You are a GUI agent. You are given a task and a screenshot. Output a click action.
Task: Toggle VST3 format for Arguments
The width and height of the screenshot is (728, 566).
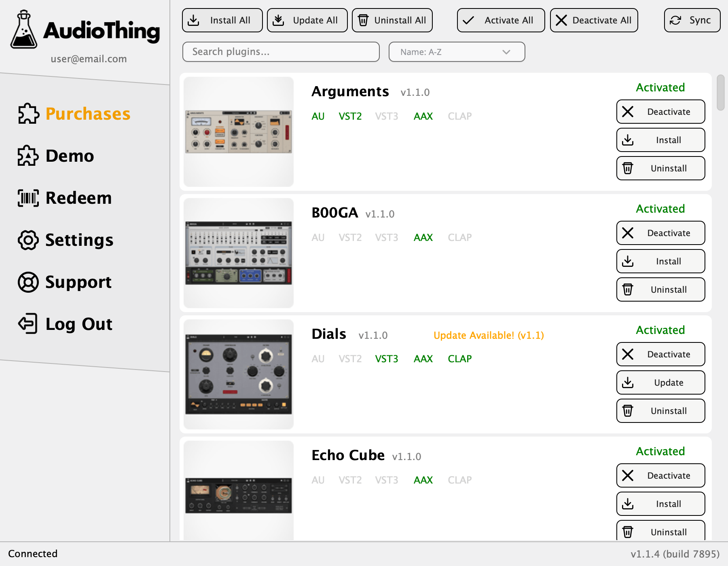[387, 116]
